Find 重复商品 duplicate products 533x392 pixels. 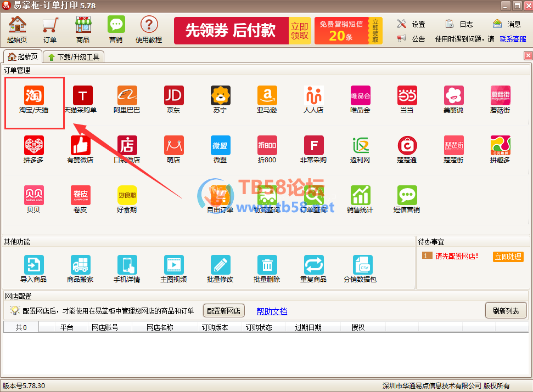pos(313,269)
